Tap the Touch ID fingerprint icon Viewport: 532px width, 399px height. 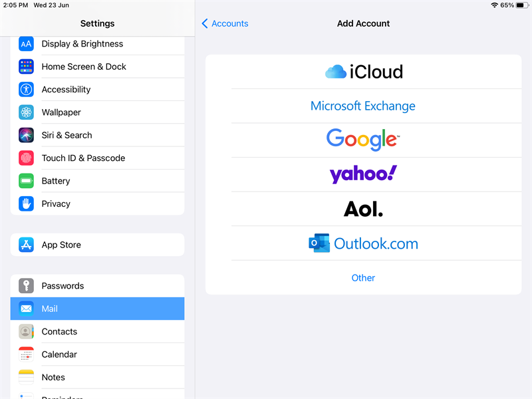[26, 158]
